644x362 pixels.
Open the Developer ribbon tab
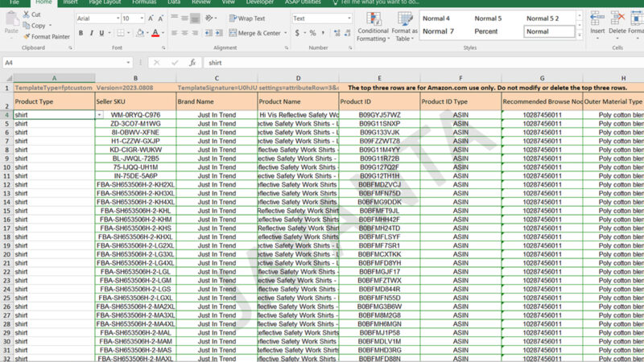[259, 2]
